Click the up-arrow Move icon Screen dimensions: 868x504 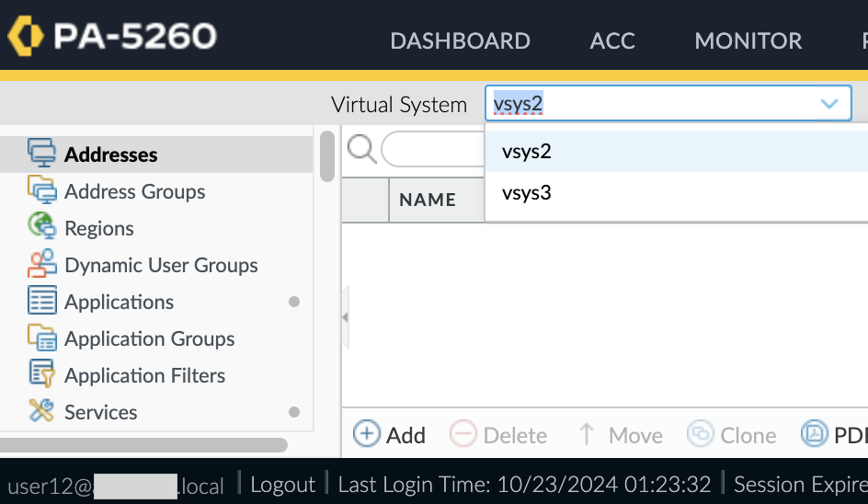(587, 434)
